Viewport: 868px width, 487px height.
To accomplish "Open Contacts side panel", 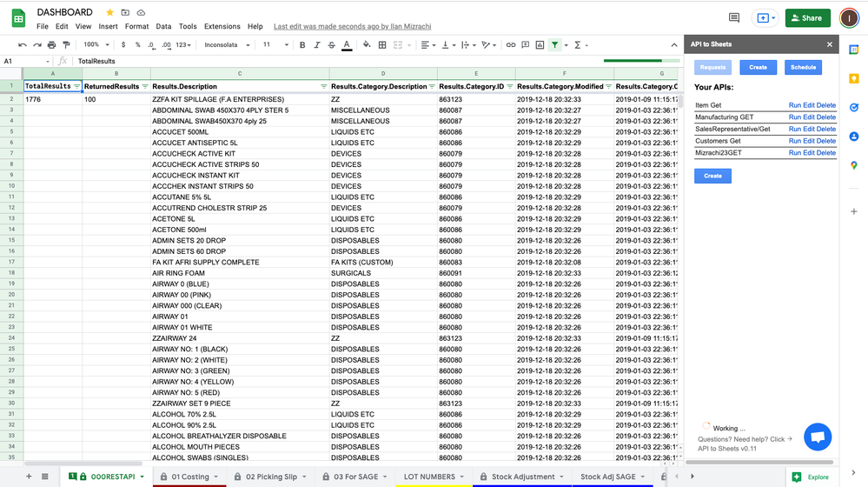I will (854, 137).
